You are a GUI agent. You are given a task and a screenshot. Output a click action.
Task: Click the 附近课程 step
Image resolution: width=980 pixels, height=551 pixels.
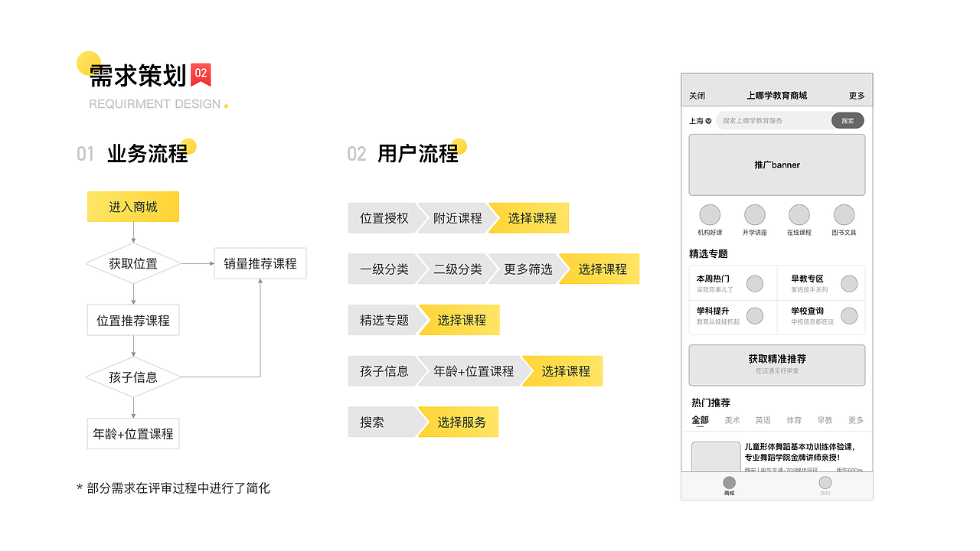coord(458,218)
